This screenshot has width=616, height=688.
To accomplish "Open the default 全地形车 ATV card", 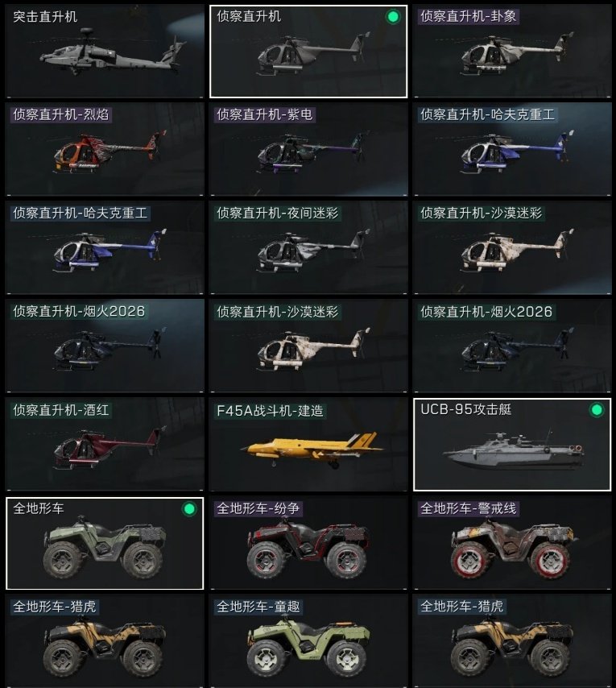I will 105,543.
